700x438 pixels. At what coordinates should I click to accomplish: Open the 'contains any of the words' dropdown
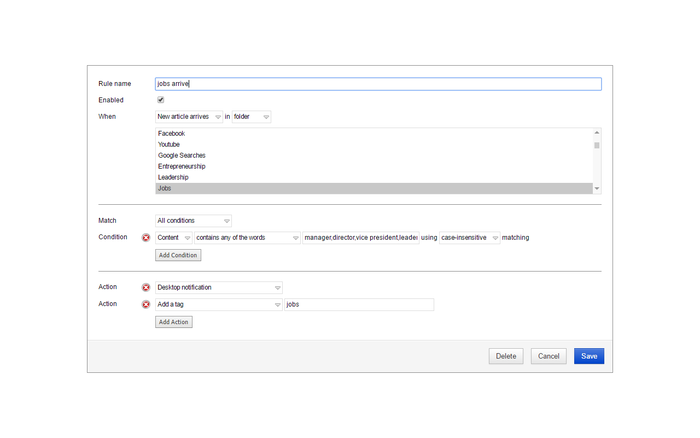(x=247, y=238)
